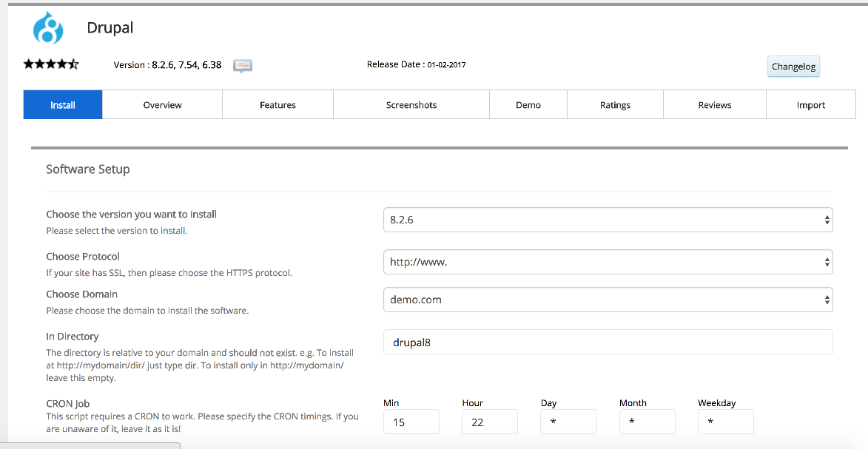Expand the version dropdown showing 8.2.6

pos(608,220)
